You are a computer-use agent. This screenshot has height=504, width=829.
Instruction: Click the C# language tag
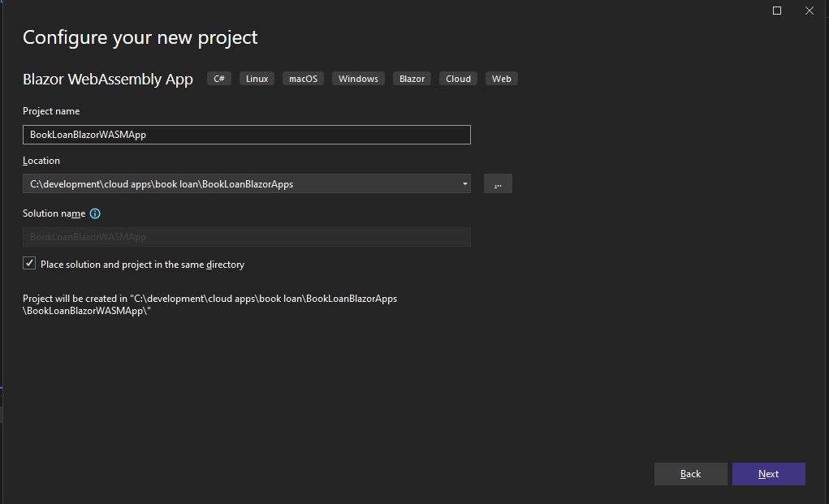pyautogui.click(x=219, y=79)
